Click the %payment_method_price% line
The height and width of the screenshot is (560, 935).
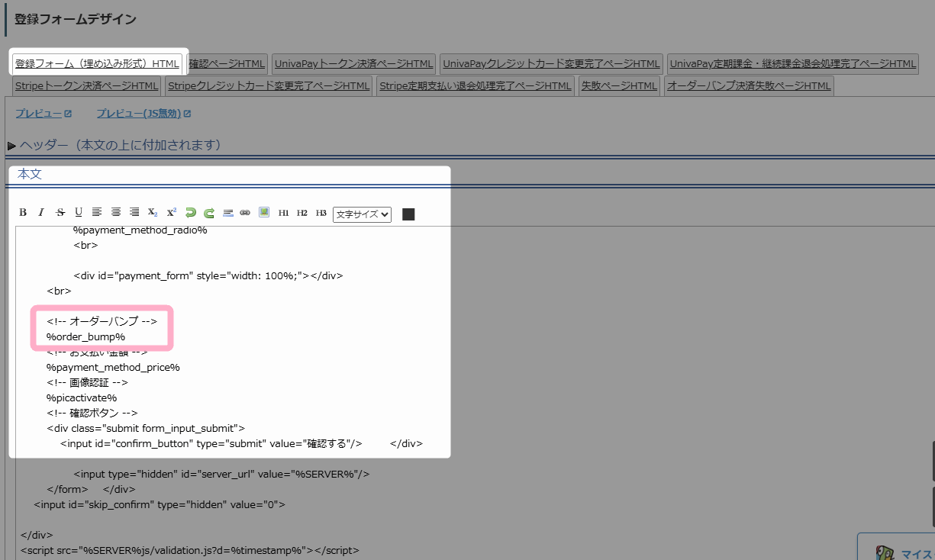point(113,367)
